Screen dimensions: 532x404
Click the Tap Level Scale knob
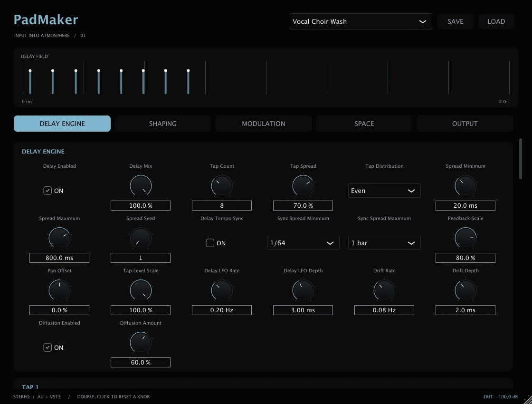point(141,290)
